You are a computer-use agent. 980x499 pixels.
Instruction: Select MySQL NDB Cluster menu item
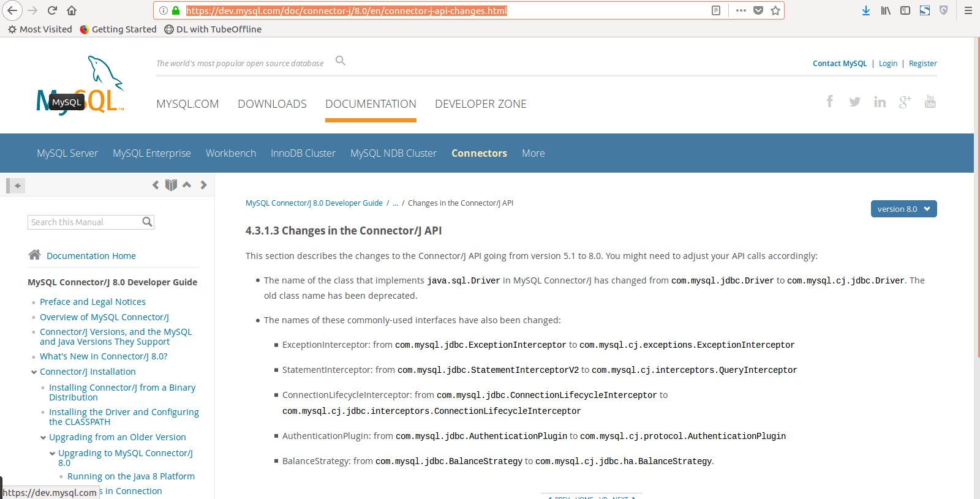coord(393,153)
